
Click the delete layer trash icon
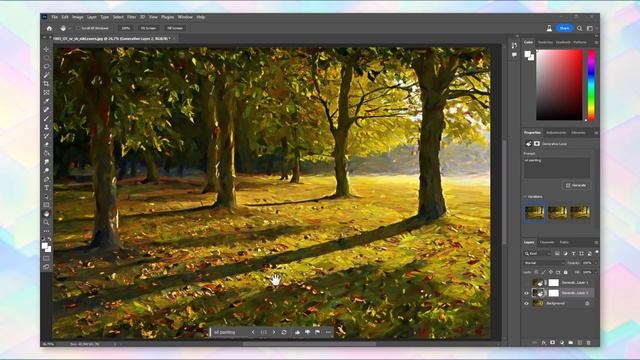[589, 342]
